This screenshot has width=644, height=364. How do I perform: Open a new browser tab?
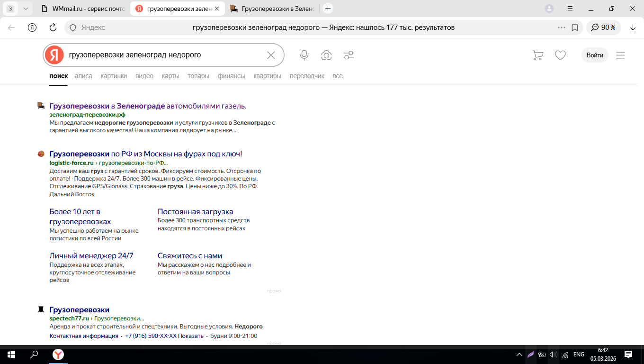point(328,8)
